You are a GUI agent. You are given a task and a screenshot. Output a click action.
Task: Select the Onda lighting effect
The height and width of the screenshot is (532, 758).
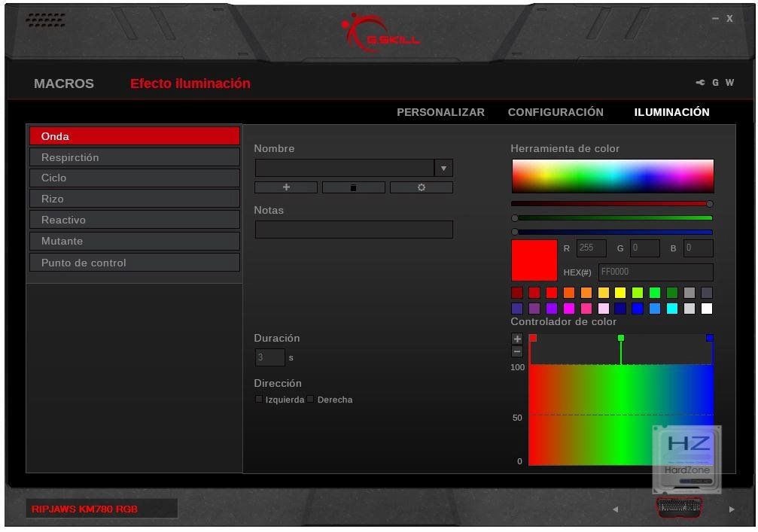click(135, 136)
